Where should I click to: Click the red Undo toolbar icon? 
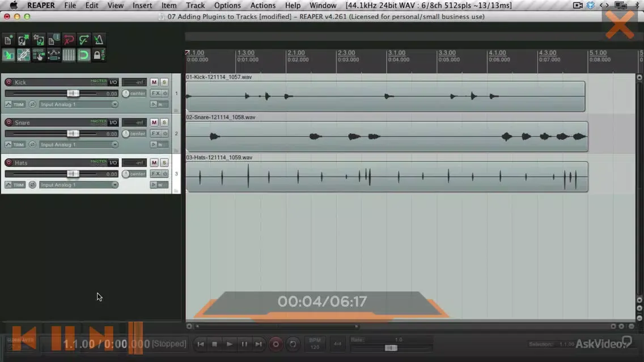tap(69, 40)
